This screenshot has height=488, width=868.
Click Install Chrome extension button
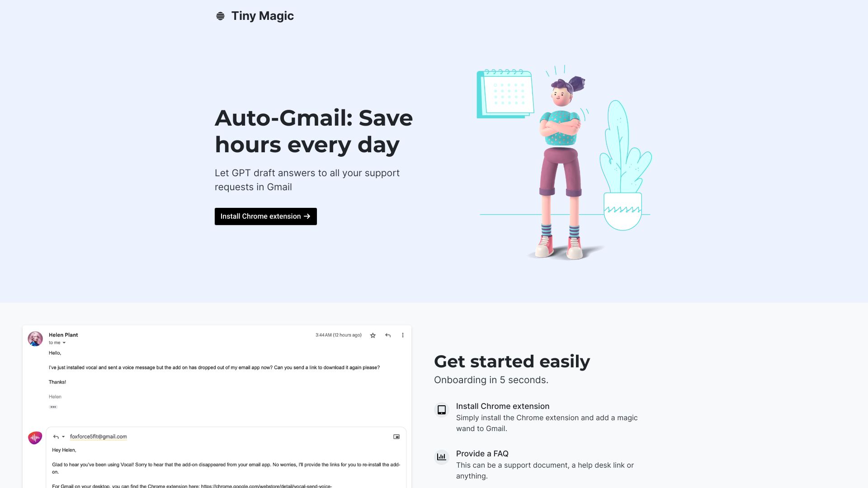(265, 216)
